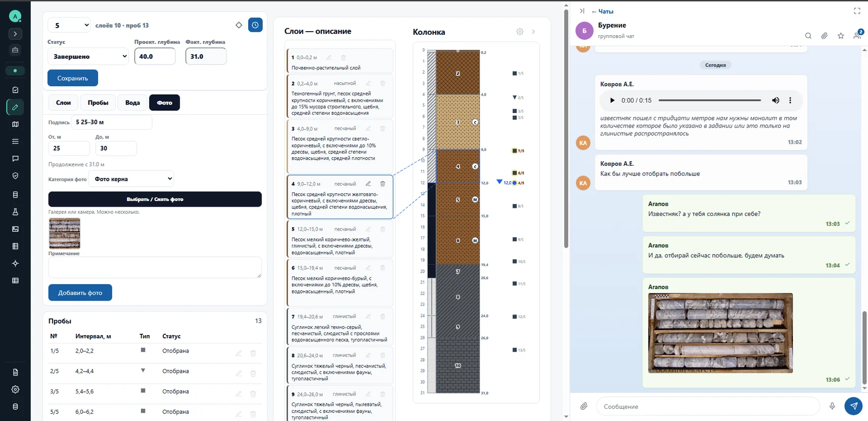Open the map icon in the sidebar
This screenshot has width=868, height=421.
[x=15, y=124]
